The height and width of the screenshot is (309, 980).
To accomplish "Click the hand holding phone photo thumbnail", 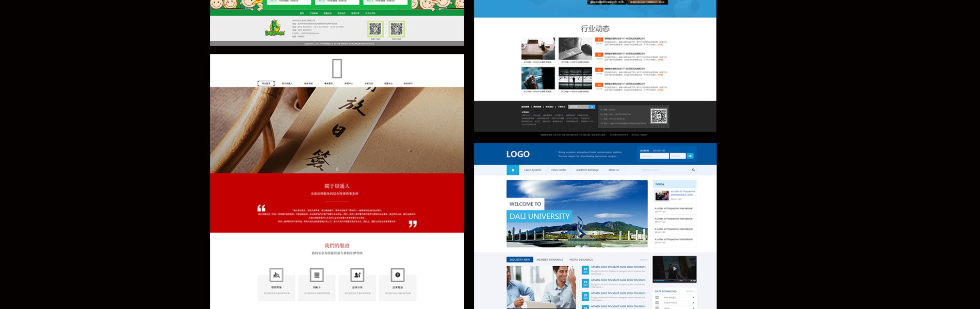I will pyautogui.click(x=538, y=78).
